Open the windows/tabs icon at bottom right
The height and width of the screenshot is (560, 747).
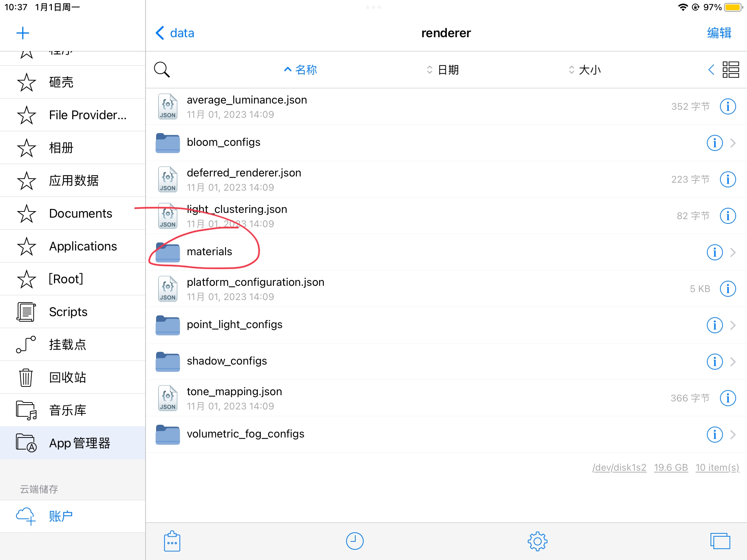click(720, 541)
